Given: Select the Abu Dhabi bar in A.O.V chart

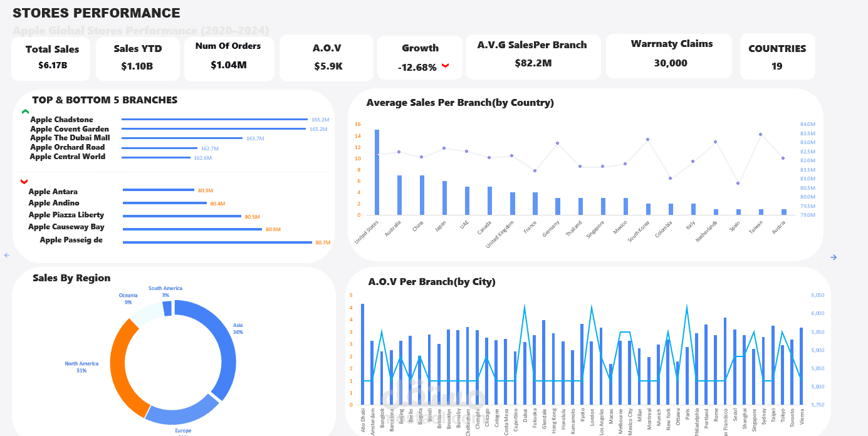Looking at the screenshot, I should pyautogui.click(x=362, y=351).
